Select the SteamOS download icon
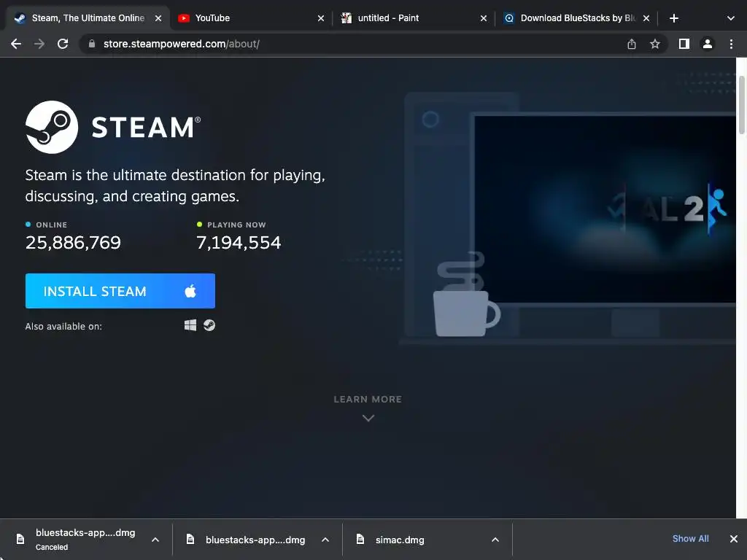 tap(209, 325)
